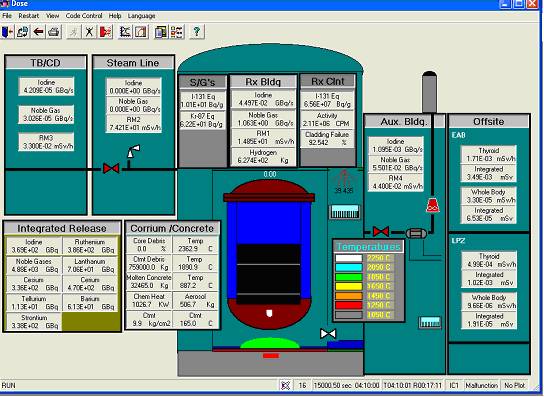Click the Rx Bldg panel header

263,82
